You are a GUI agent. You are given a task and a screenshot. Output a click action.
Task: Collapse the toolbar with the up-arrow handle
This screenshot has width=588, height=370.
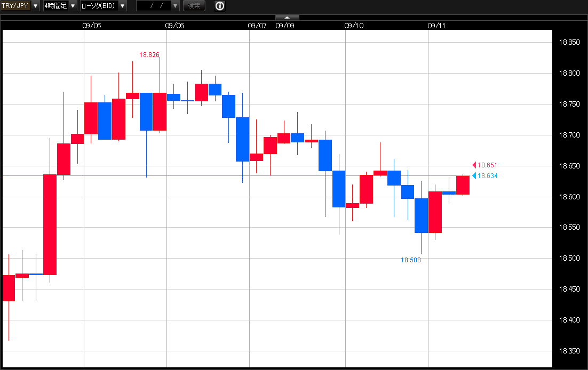tap(287, 17)
